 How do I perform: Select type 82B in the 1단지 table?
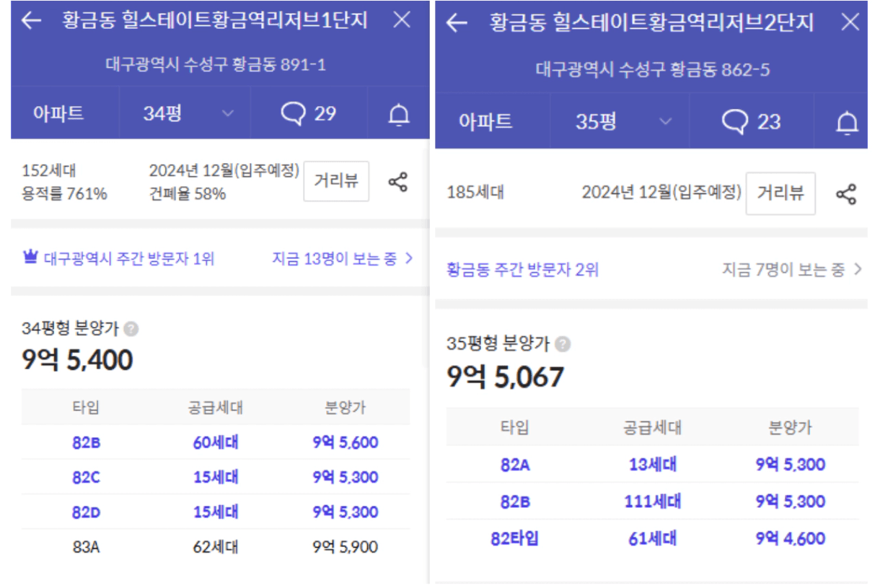(x=87, y=442)
